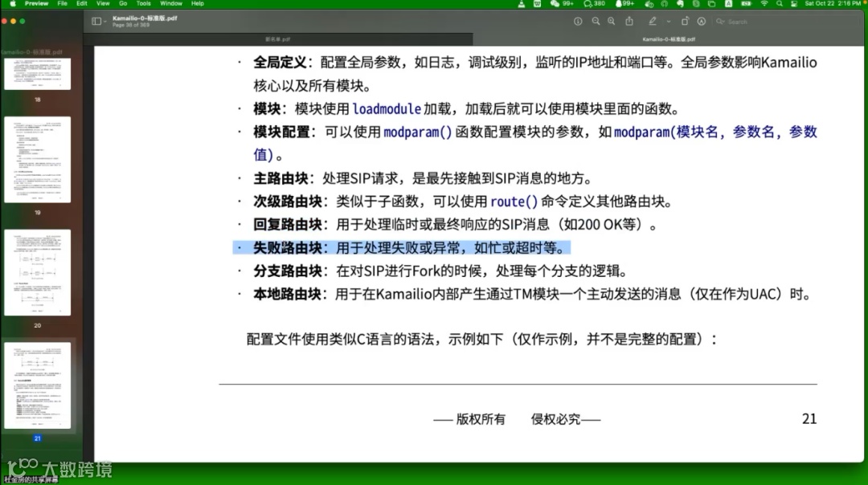Click Evernote elephant menu bar icon
868x485 pixels.
pyautogui.click(x=681, y=4)
